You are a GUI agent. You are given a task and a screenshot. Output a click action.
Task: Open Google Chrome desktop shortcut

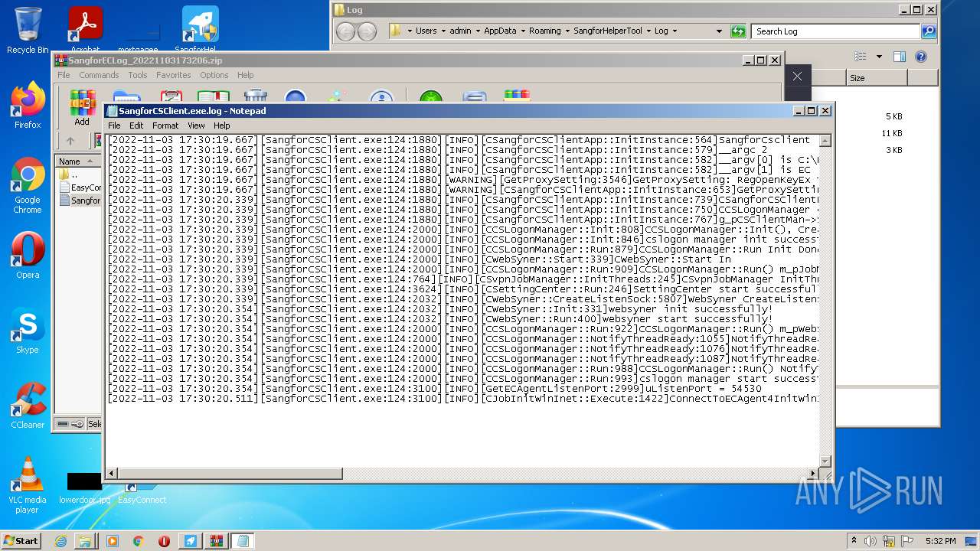click(x=28, y=186)
